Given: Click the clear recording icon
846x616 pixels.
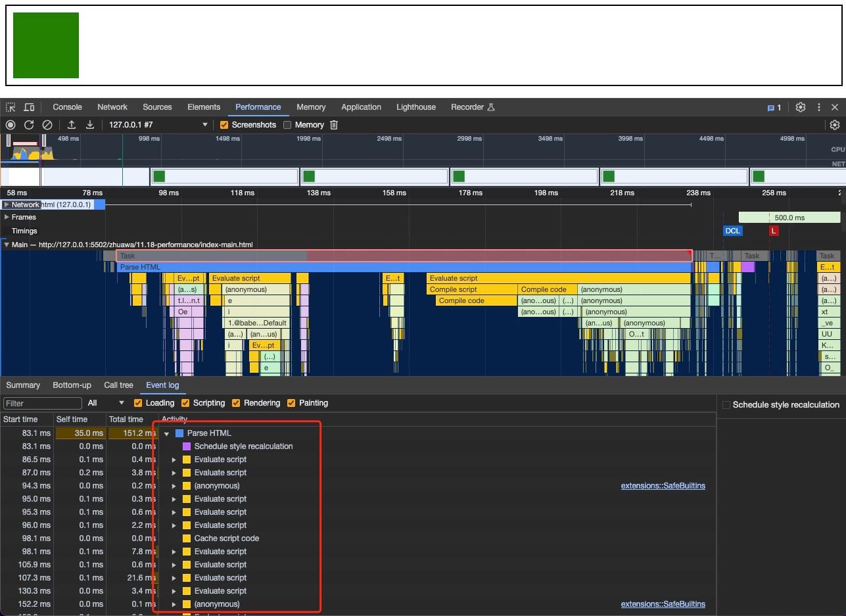Looking at the screenshot, I should (x=47, y=125).
